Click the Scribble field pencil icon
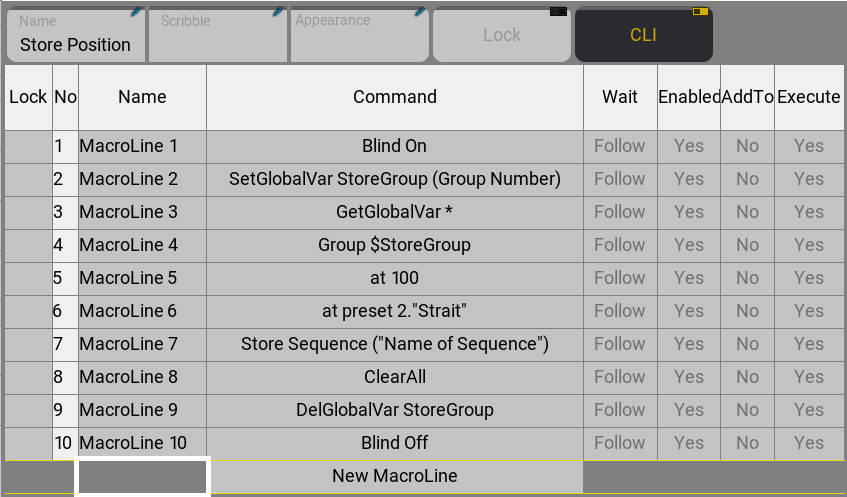This screenshot has height=497, width=847. [x=278, y=12]
